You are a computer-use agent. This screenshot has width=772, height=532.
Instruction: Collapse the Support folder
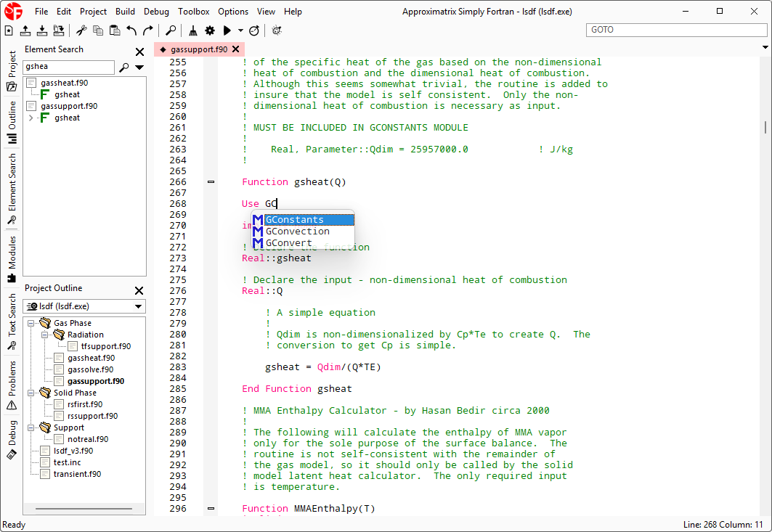(x=31, y=427)
